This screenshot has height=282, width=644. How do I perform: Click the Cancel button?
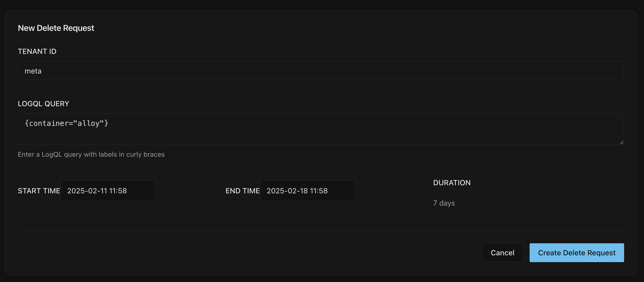(502, 252)
